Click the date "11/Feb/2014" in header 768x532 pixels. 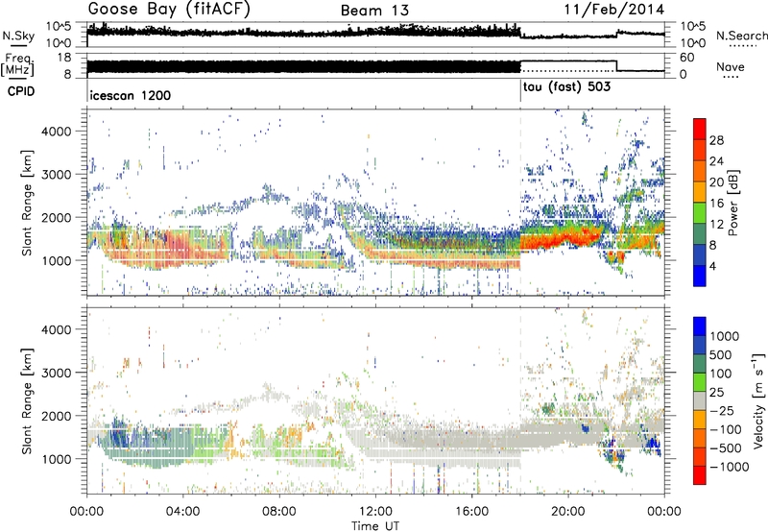point(614,10)
